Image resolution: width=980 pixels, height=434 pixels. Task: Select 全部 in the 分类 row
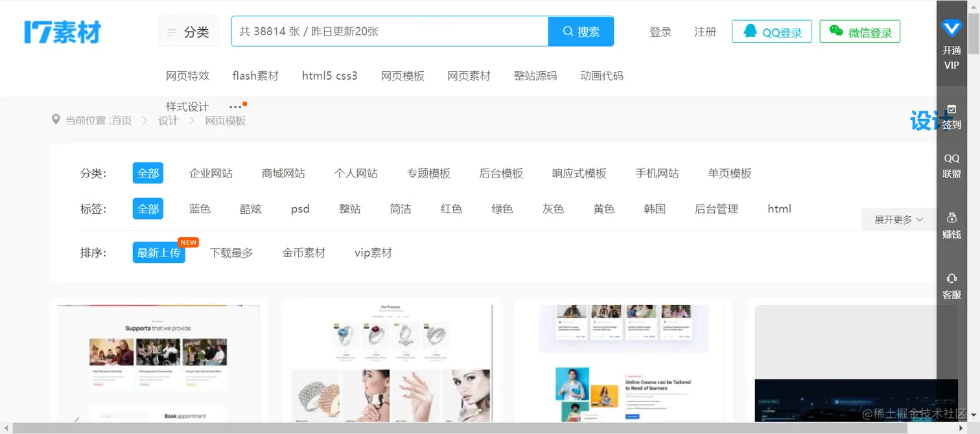(x=148, y=173)
